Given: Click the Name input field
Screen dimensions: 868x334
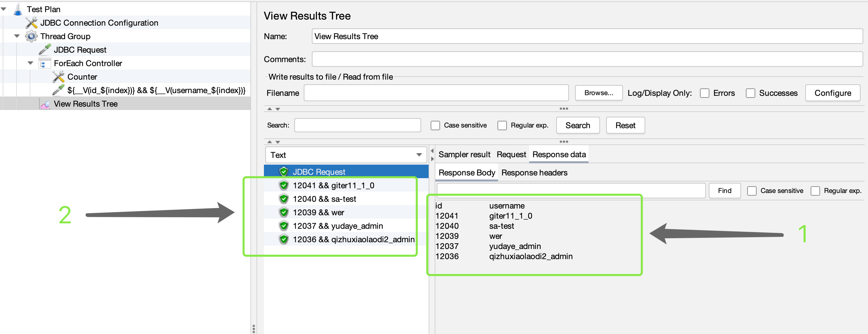Looking at the screenshot, I should point(587,36).
